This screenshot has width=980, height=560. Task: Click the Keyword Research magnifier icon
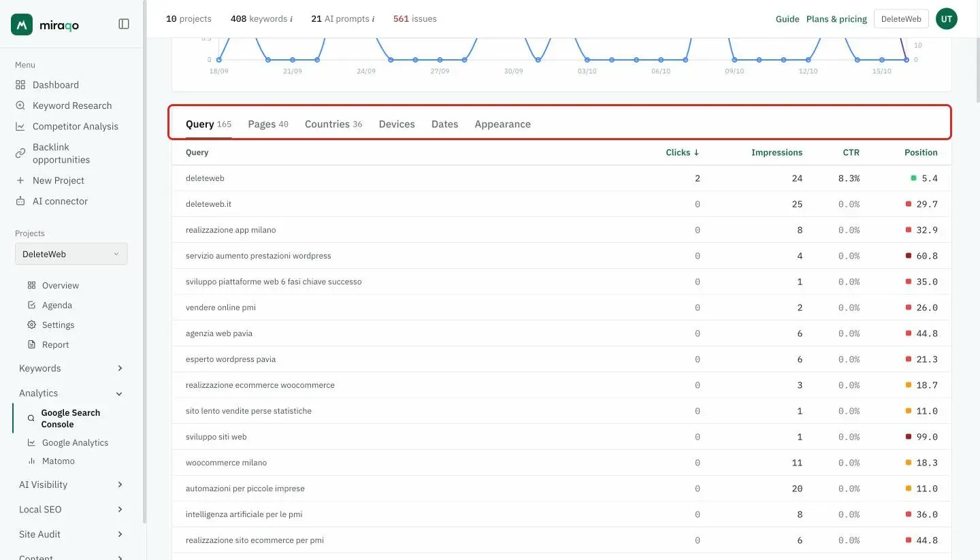[20, 105]
